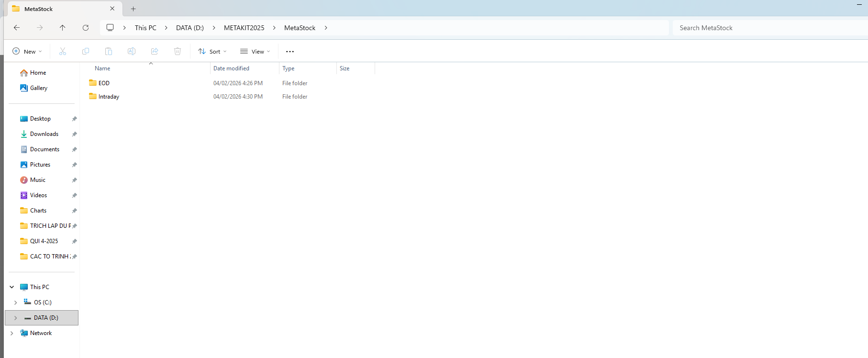Click the Cut scissors icon
Screen dimensions: 868x358
coord(63,51)
